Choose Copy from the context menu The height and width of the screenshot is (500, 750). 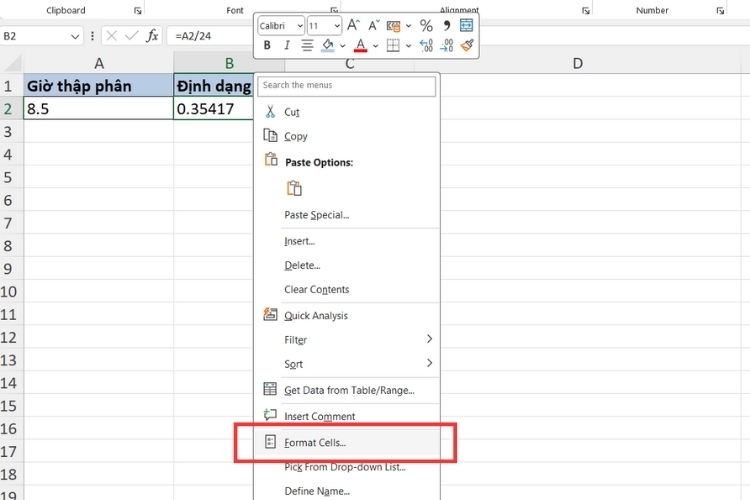tap(346, 136)
